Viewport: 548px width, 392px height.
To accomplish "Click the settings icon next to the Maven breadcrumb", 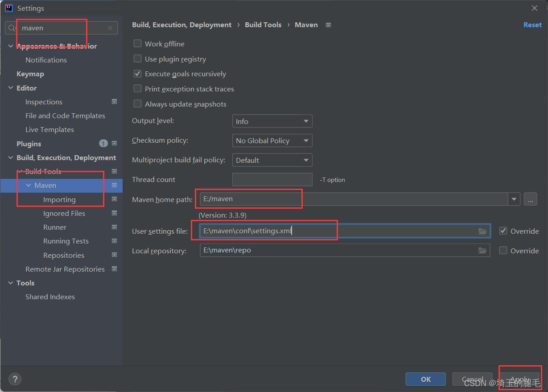I will coord(328,25).
